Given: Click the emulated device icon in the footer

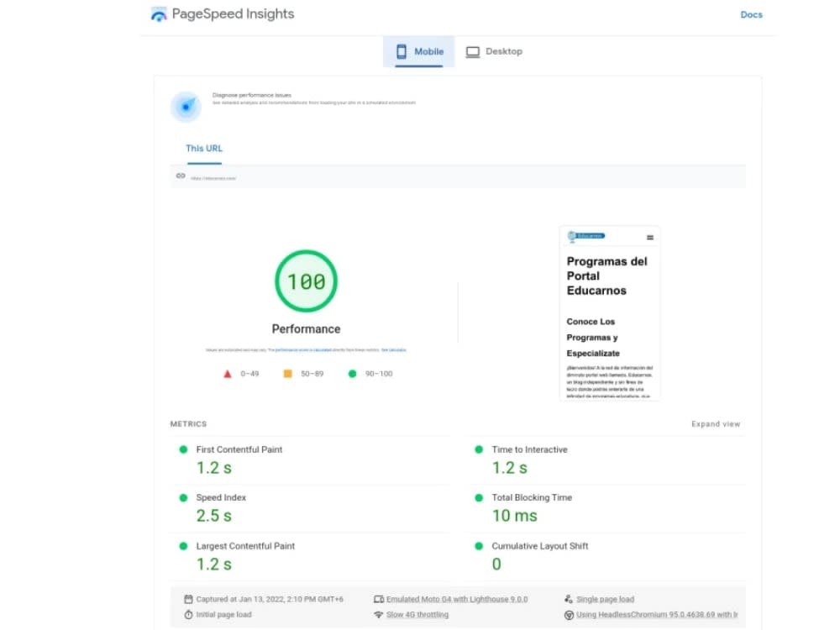Looking at the screenshot, I should (381, 598).
